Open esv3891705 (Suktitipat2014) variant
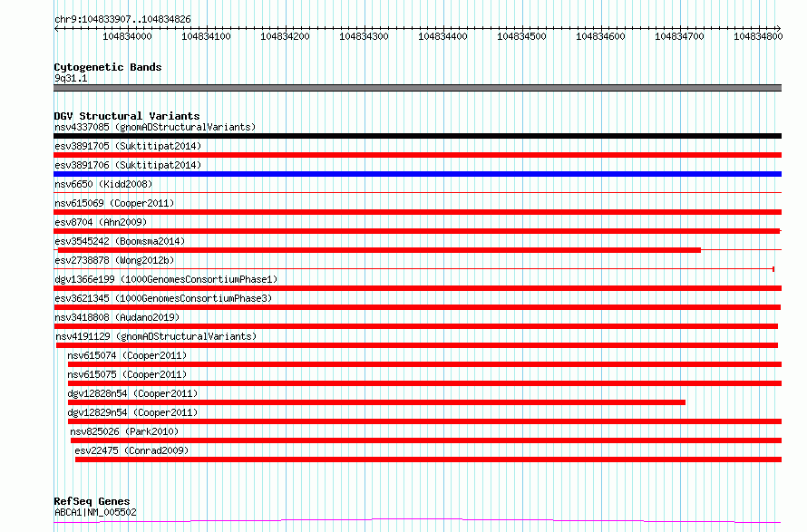The image size is (807, 532). [x=128, y=146]
